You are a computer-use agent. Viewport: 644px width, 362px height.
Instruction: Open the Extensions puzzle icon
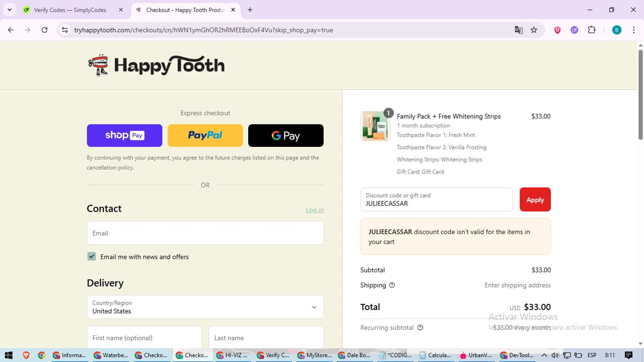(x=592, y=30)
